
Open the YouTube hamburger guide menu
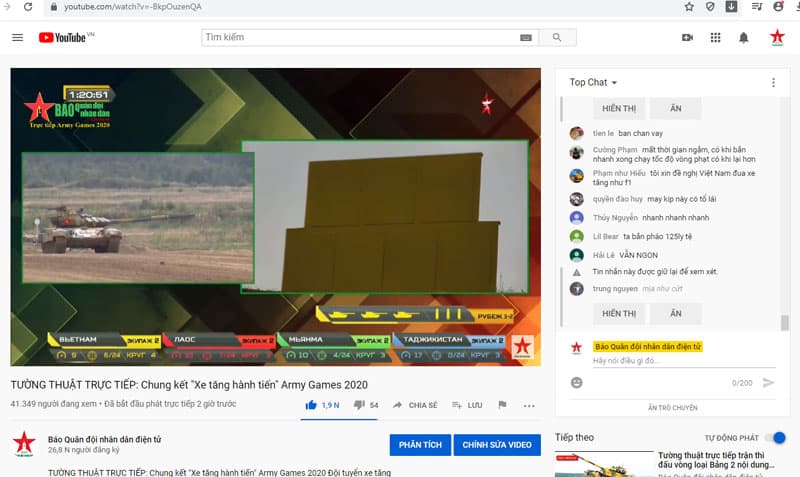(17, 37)
